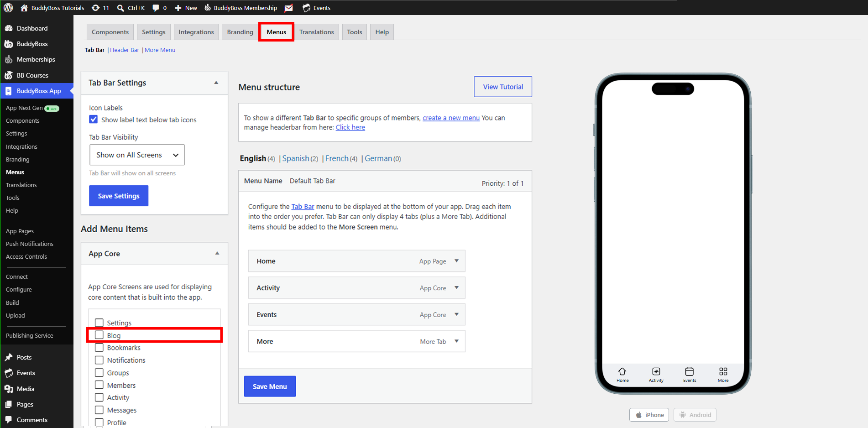
Task: Open BuddyBoss sidebar menu
Action: click(32, 44)
